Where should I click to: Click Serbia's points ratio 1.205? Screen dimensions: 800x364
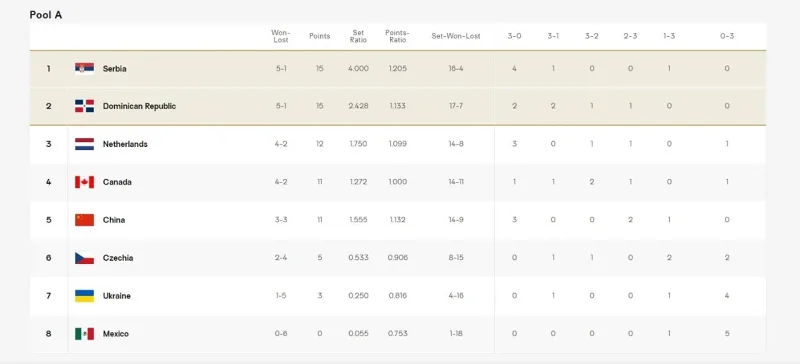(x=397, y=68)
